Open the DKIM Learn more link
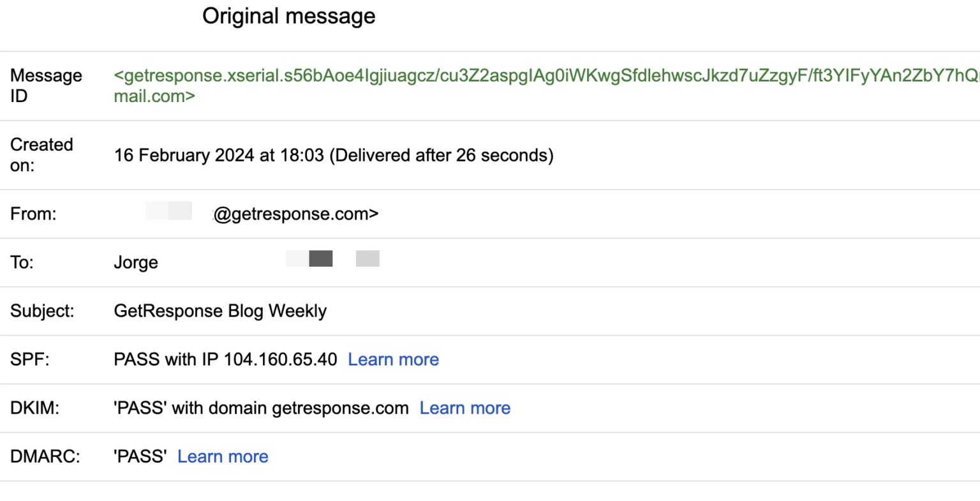Screen dimensions: 980x501 point(465,408)
